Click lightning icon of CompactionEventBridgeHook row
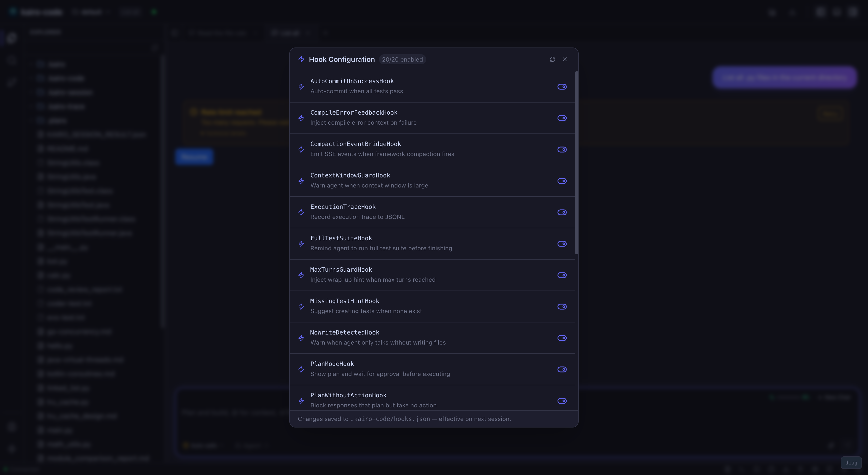Viewport: 868px width, 475px height. pos(301,149)
